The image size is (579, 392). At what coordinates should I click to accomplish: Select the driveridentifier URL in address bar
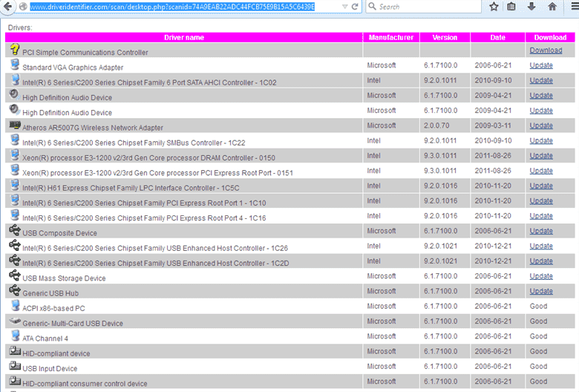pyautogui.click(x=172, y=7)
